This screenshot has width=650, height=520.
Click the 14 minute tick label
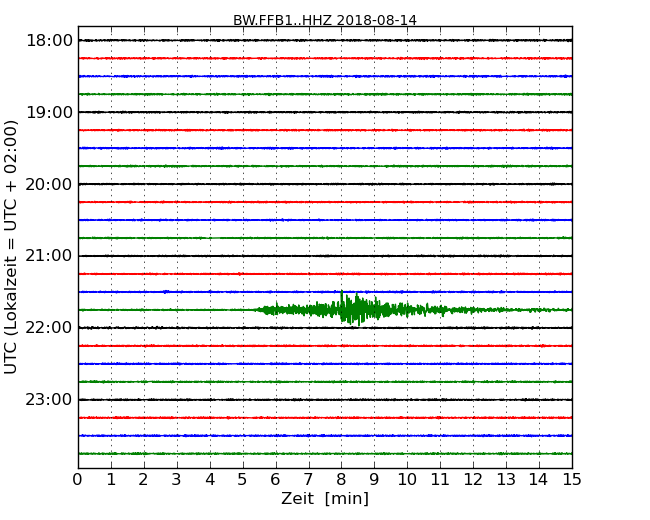539,479
